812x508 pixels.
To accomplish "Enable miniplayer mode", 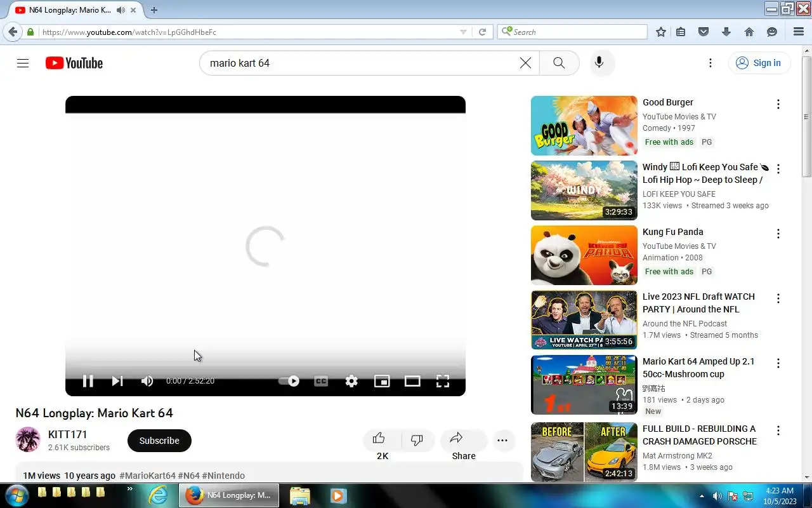I will coord(382,381).
